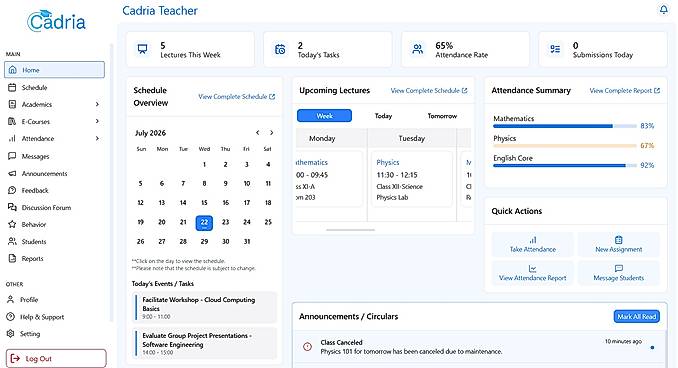Select the Week tab in Upcoming Lectures
678x368 pixels.
(x=324, y=116)
